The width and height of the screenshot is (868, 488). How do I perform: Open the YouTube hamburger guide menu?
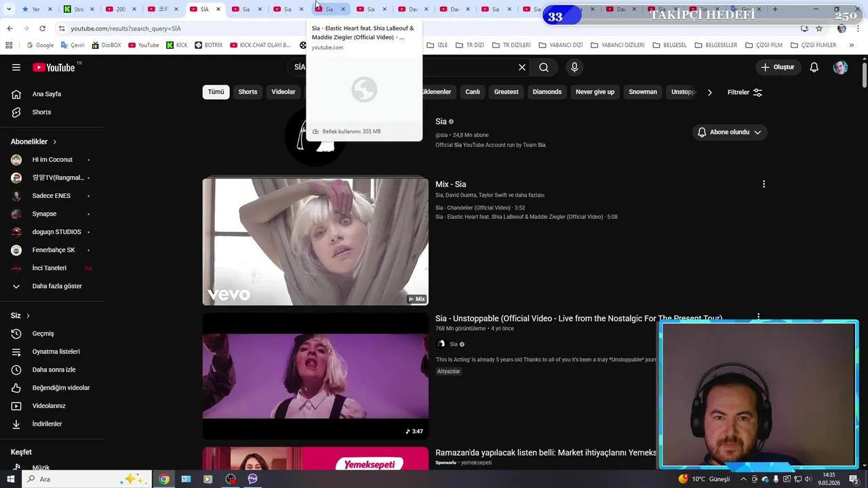point(16,67)
